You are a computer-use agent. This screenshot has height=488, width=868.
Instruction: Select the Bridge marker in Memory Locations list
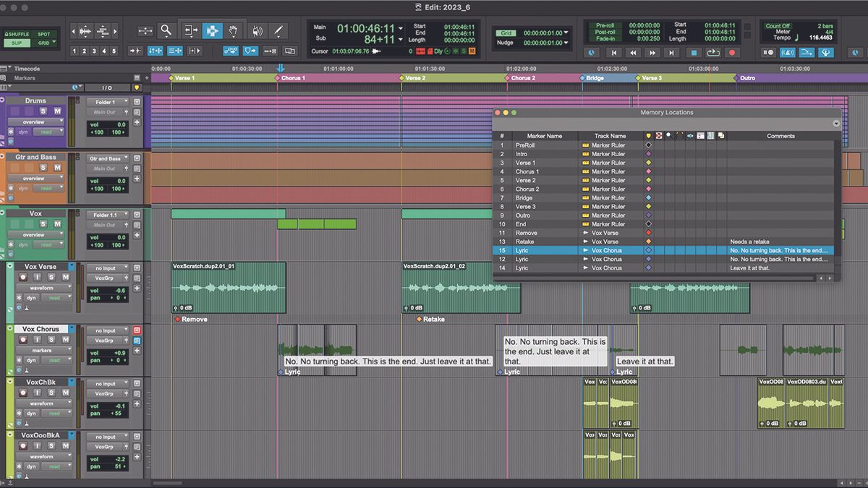(x=524, y=197)
